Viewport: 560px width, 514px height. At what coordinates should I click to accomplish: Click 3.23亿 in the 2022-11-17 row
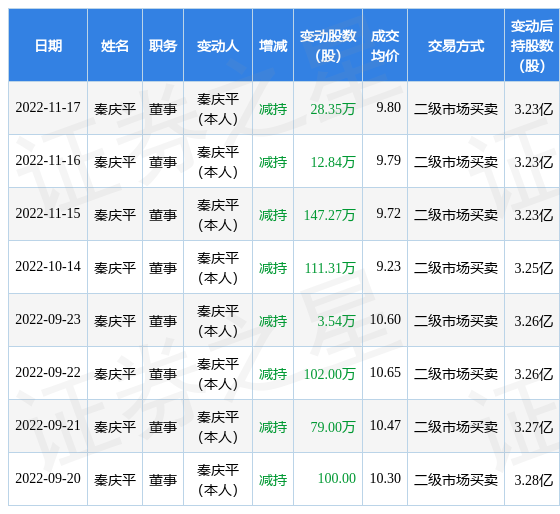(534, 109)
